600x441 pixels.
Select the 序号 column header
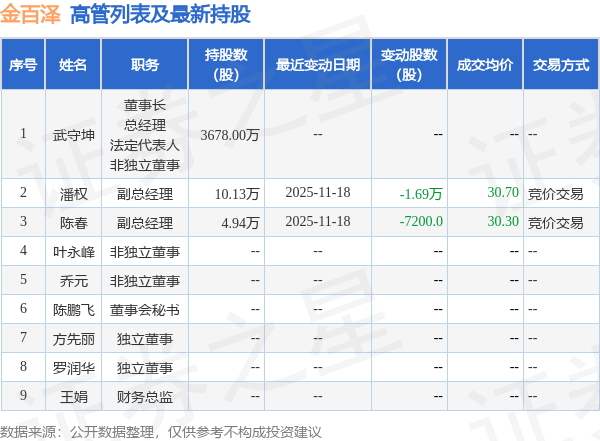23,64
